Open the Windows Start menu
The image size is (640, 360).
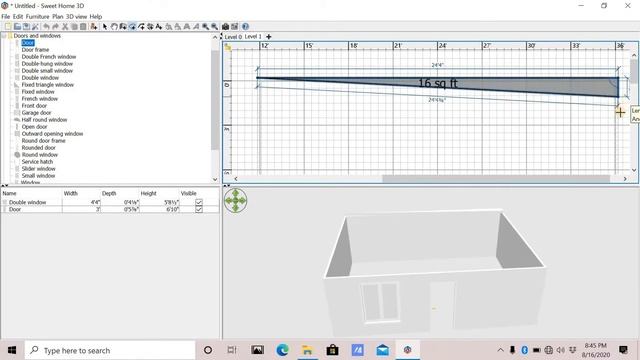[12, 350]
